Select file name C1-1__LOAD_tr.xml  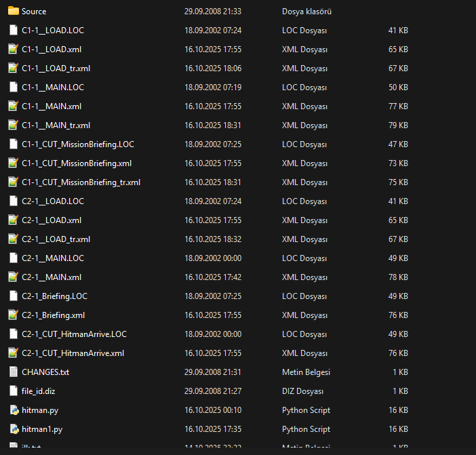[56, 68]
